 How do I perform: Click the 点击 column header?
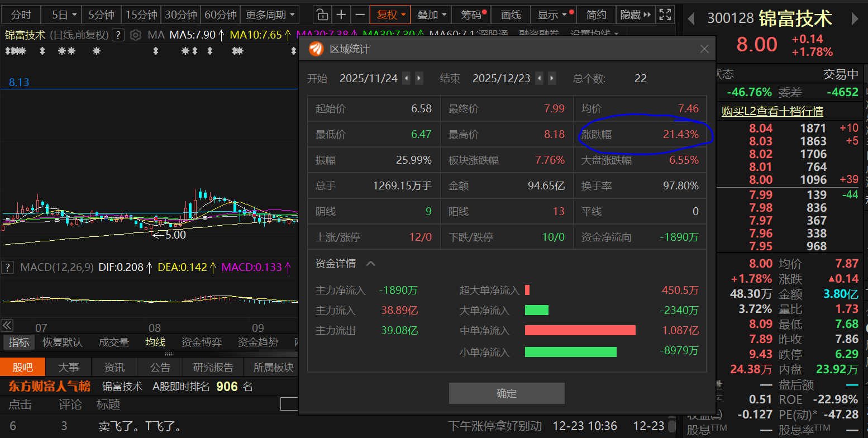click(20, 404)
